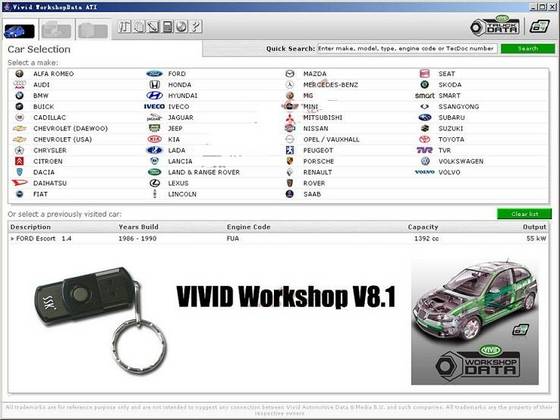Select the TVR purple logo
Image resolution: width=560 pixels, height=420 pixels.
click(x=424, y=150)
